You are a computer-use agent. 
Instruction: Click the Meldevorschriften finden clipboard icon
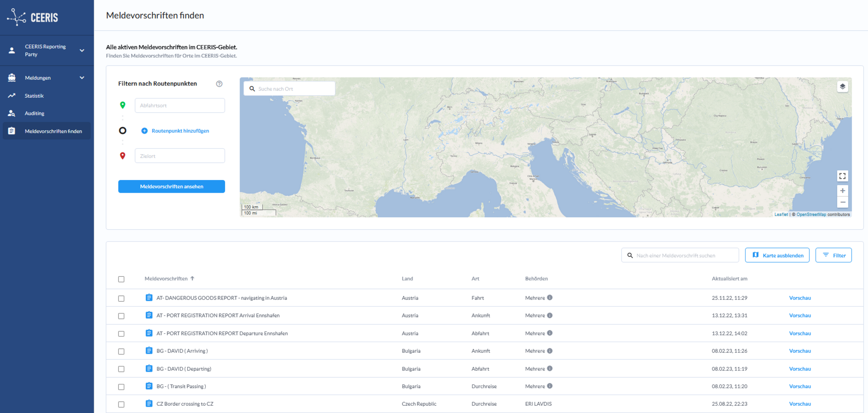(x=12, y=131)
